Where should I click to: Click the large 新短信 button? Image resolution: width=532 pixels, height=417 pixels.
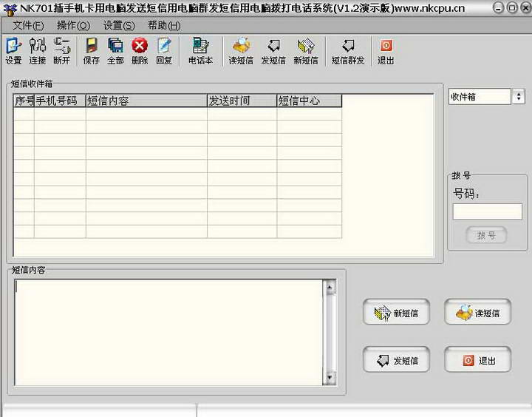tap(396, 313)
